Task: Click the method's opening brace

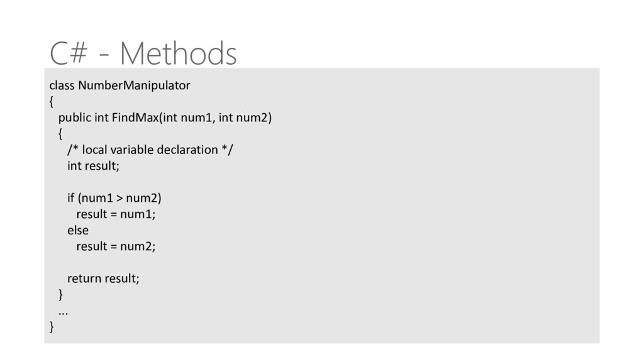Action: (60, 134)
